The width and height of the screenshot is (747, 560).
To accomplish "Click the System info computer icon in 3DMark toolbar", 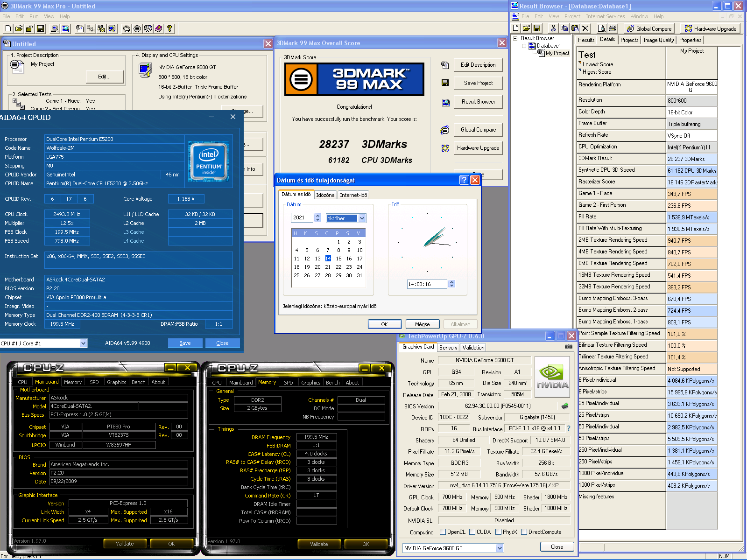I will [55, 28].
